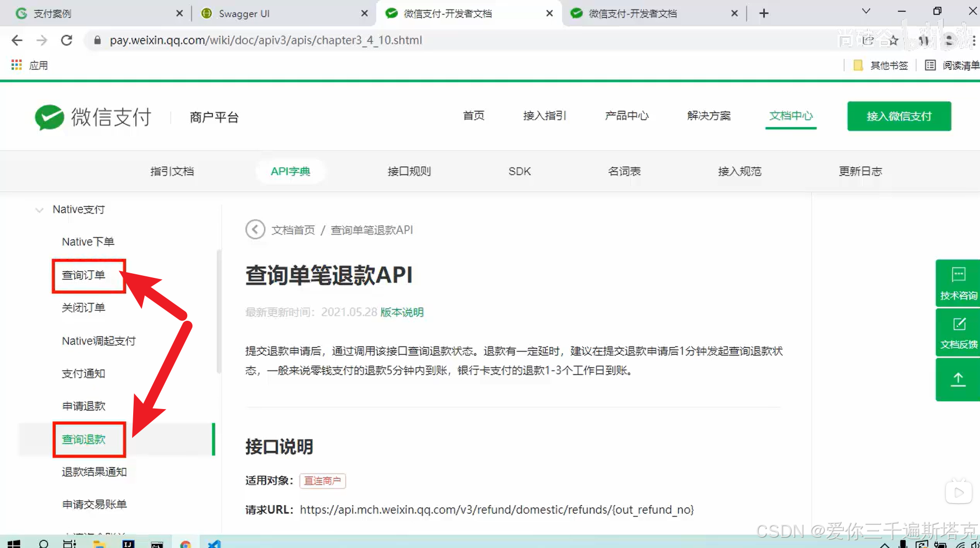Bookmark this page with the star icon
Image resolution: width=980 pixels, height=548 pixels.
point(893,40)
